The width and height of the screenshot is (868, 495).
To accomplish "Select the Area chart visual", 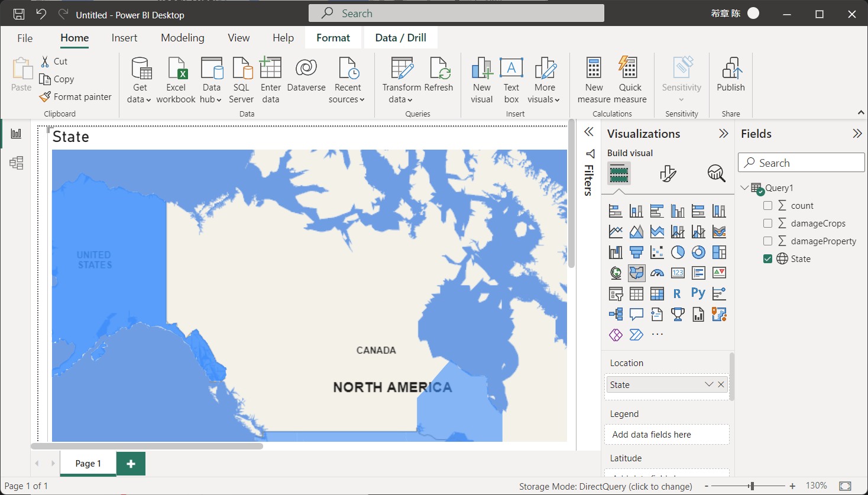I will (x=636, y=232).
